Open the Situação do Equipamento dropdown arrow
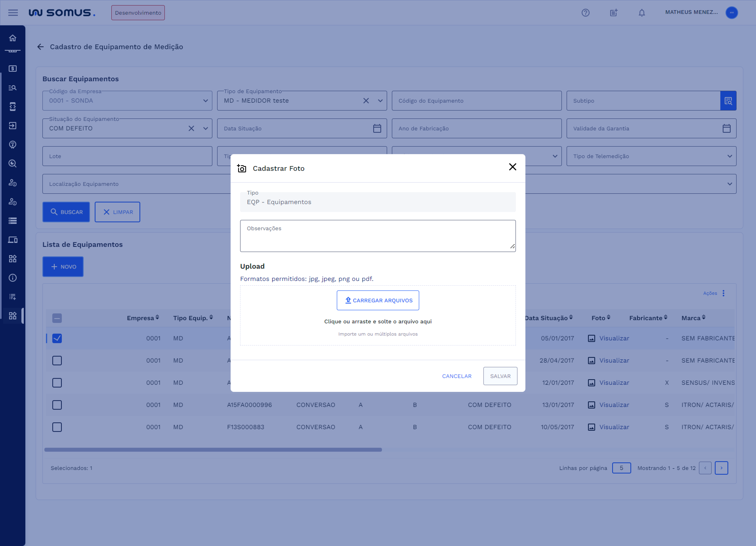This screenshot has width=756, height=546. (x=205, y=128)
